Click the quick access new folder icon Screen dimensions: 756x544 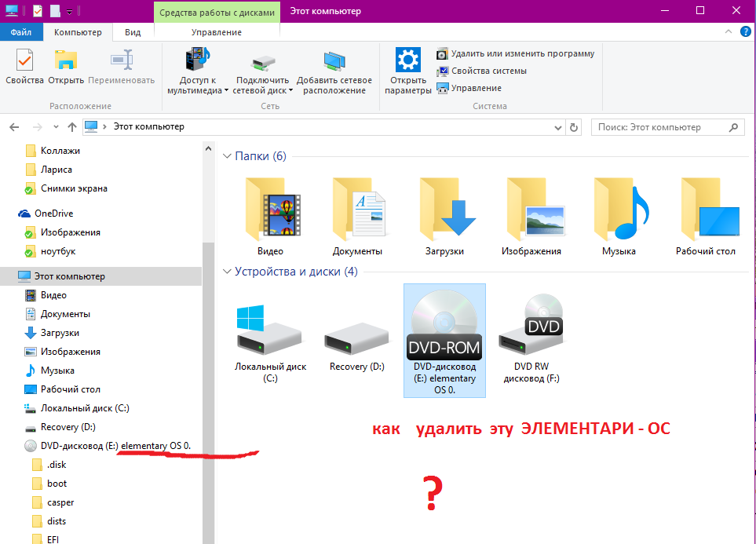55,11
